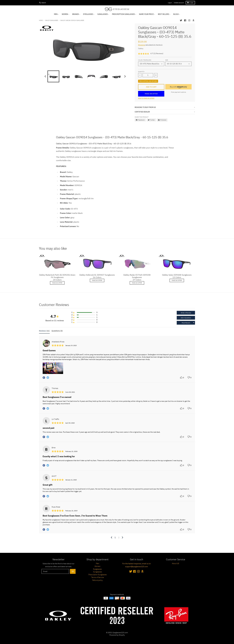Share Anastasia Rivas's review on Twitter
Image resolution: width=234 pixels, height=644 pixels.
(48, 377)
